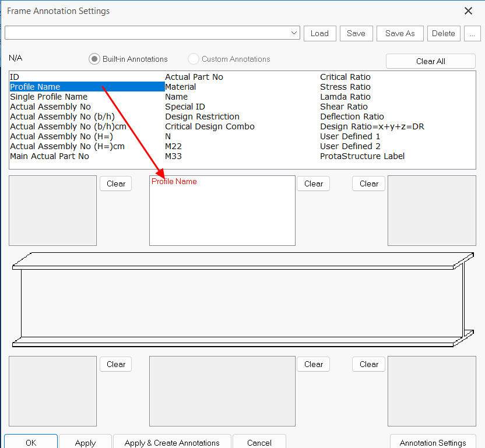Open the saved settings dropdown list
This screenshot has height=448, width=485.
click(x=294, y=33)
